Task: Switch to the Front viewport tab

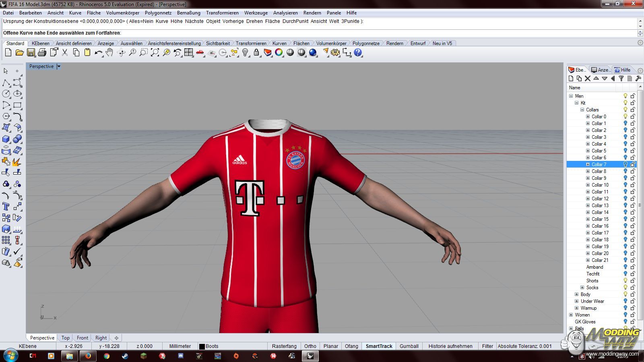Action: 83,338
